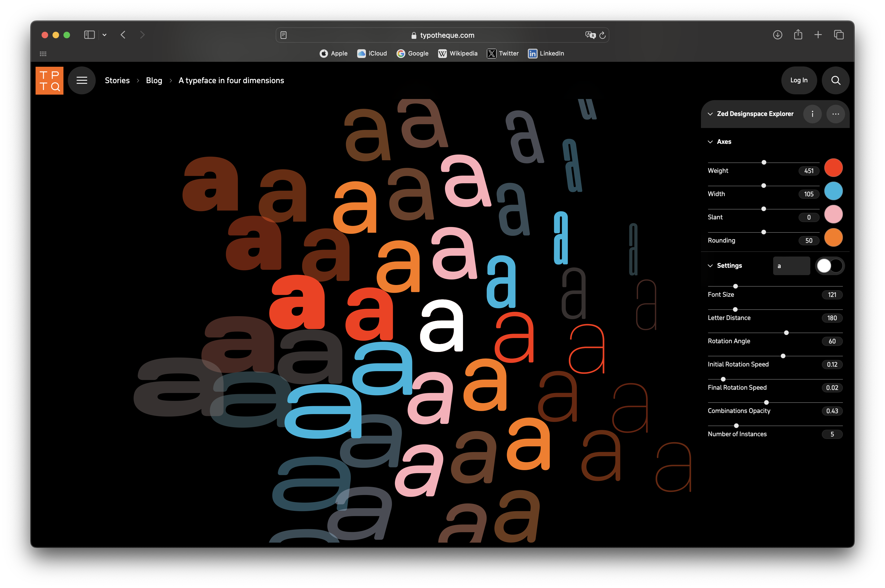
Task: Open the site search magnifier
Action: click(835, 80)
